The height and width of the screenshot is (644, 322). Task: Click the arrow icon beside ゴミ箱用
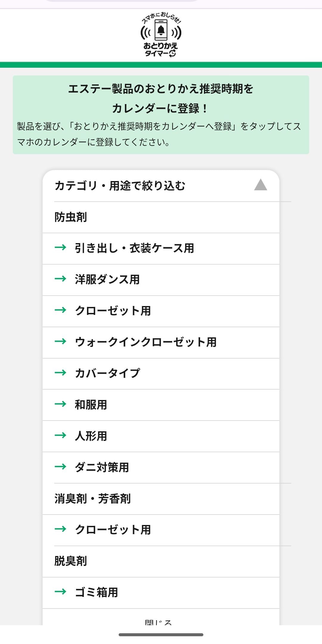pyautogui.click(x=61, y=592)
